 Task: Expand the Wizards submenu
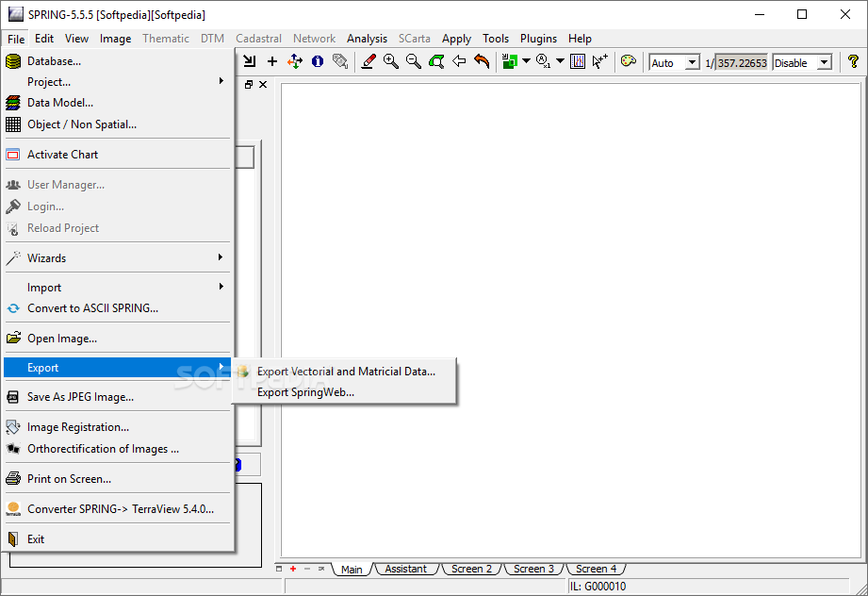pos(117,258)
